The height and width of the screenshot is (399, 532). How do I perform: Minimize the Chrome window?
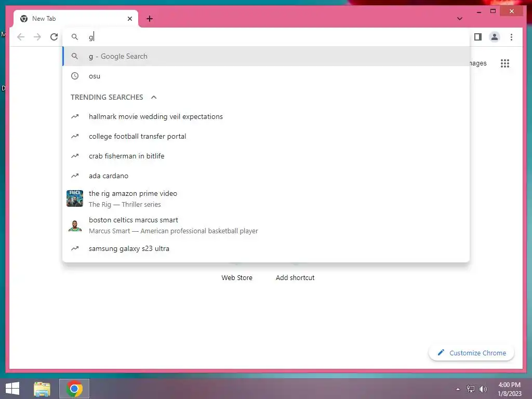click(x=479, y=11)
